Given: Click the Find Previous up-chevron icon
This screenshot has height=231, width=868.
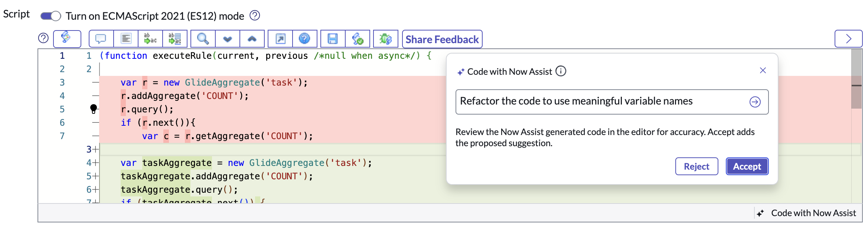Looking at the screenshot, I should tap(252, 39).
